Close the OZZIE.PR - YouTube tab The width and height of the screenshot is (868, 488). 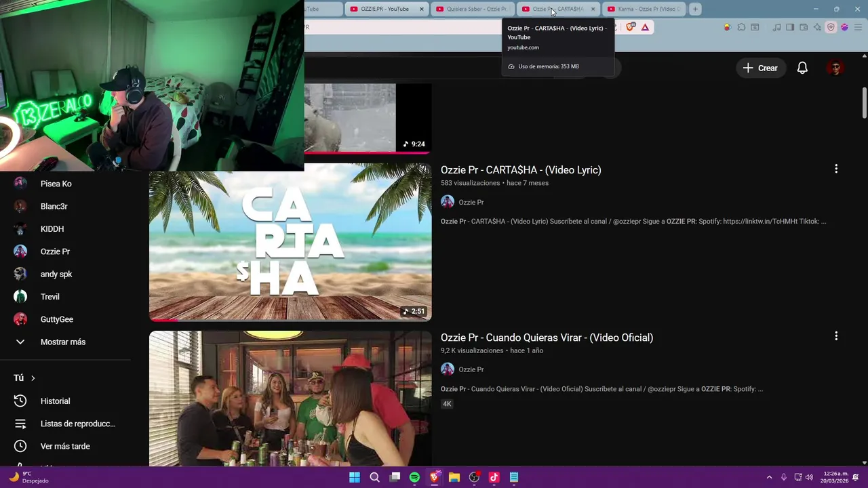[x=422, y=9]
